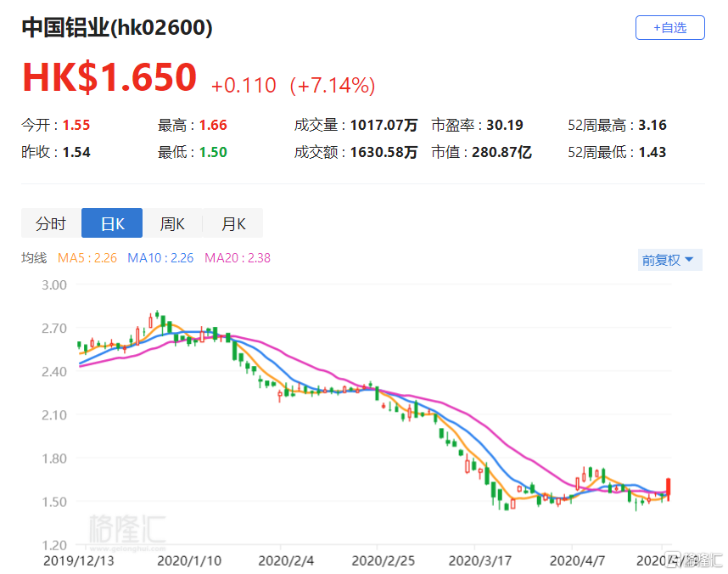Click the (+7.14%) percentage change
This screenshot has width=728, height=574.
[333, 86]
